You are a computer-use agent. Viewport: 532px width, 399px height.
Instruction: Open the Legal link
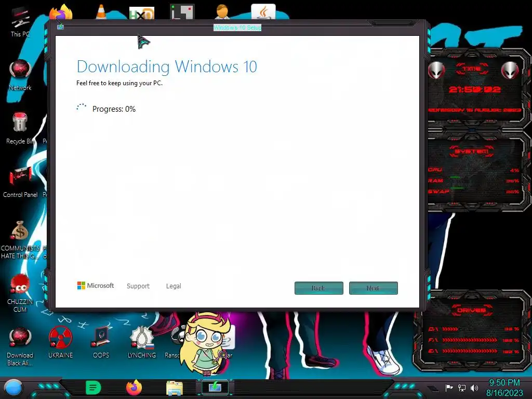pyautogui.click(x=174, y=286)
